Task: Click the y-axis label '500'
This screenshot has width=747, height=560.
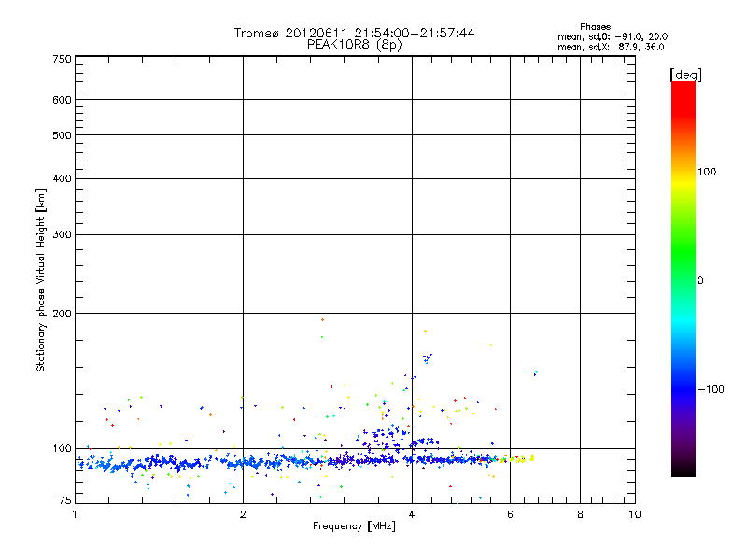Action: click(x=63, y=135)
